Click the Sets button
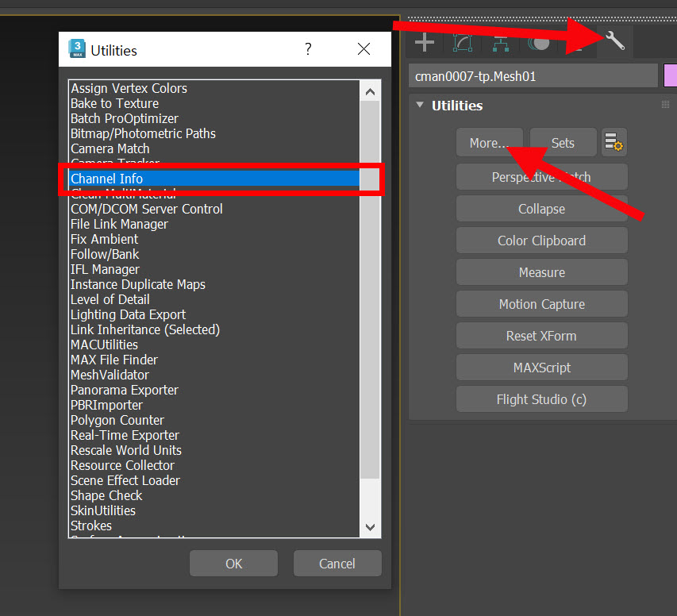The image size is (677, 616). tap(563, 142)
